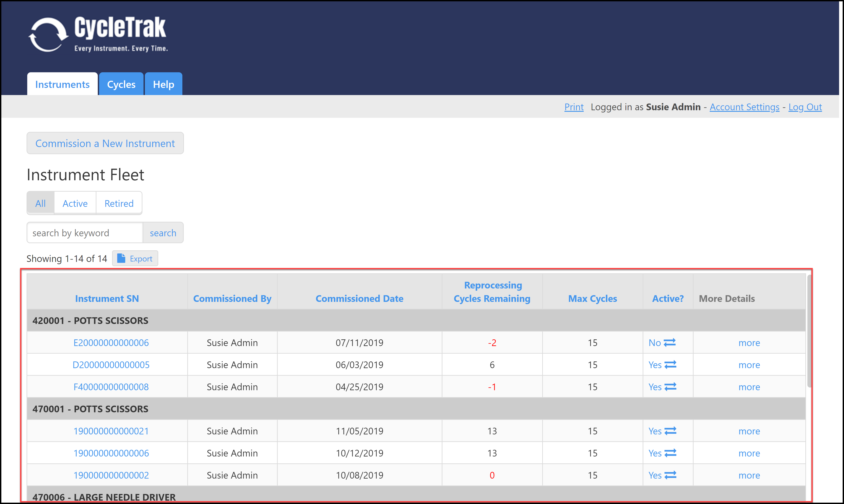Screen dimensions: 844x504
Task: Click swap arrows icon for instrument 190000000000006
Action: point(670,453)
